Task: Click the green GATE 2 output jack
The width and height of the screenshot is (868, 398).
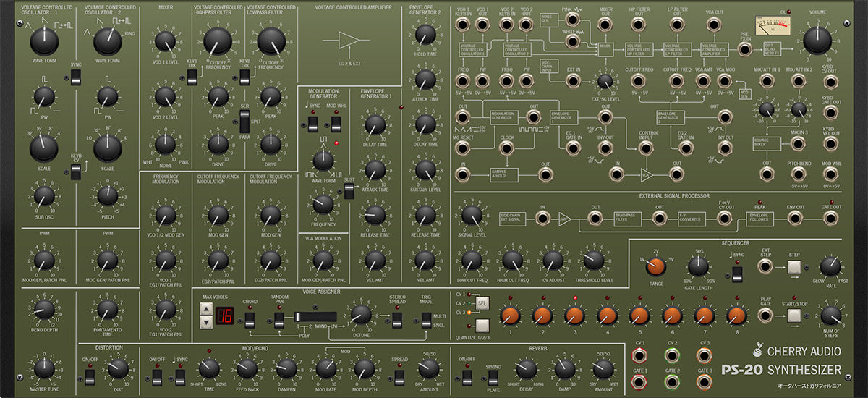Action: point(672,382)
